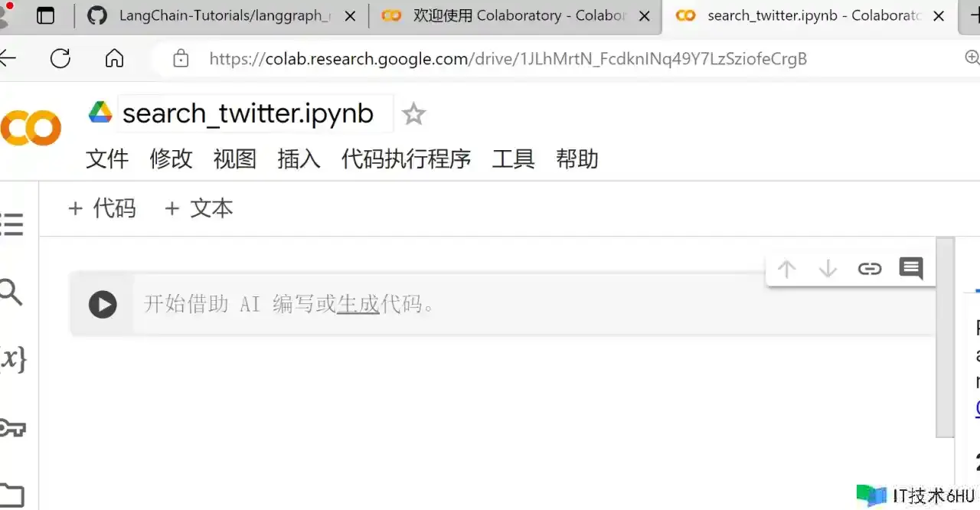Open the 帮助 menu
The image size is (980, 510).
(577, 159)
